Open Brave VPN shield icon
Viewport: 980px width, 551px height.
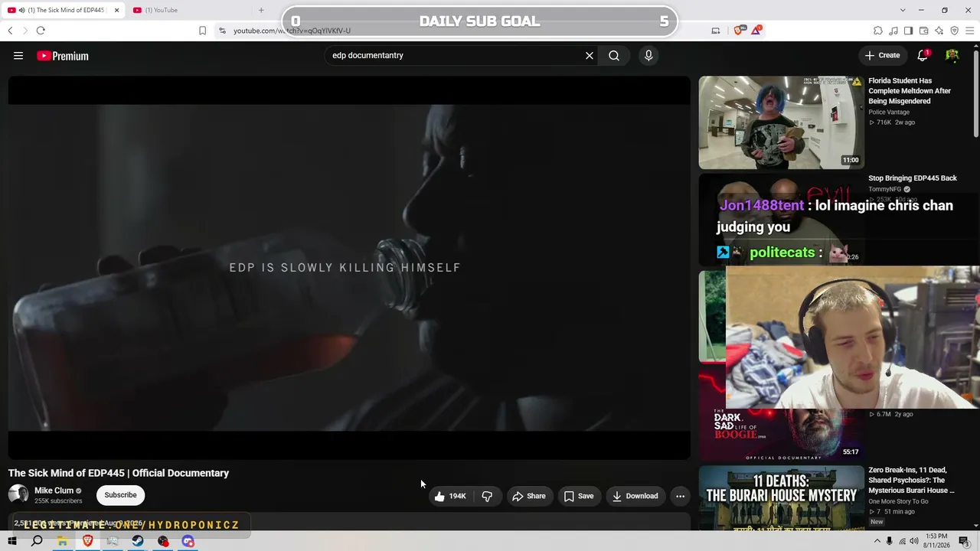(x=954, y=31)
